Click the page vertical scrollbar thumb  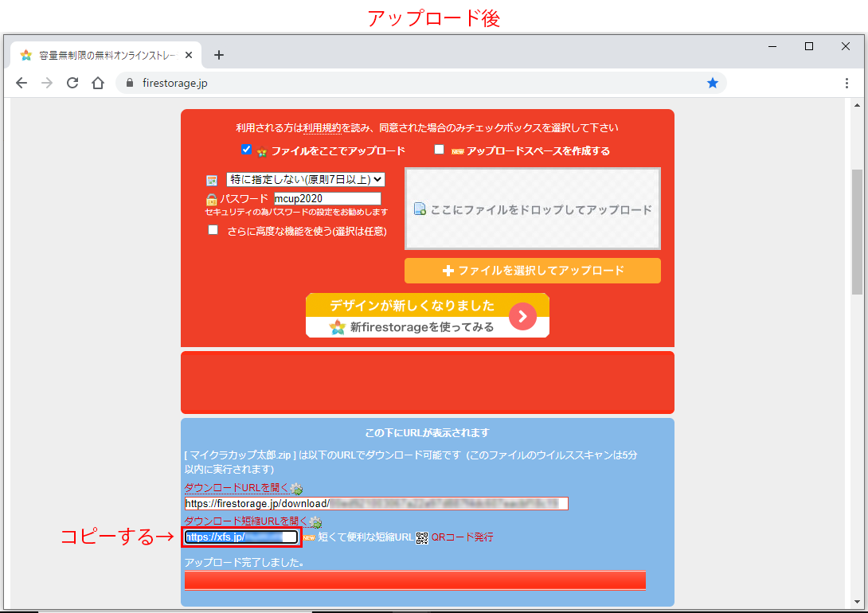coord(857,232)
